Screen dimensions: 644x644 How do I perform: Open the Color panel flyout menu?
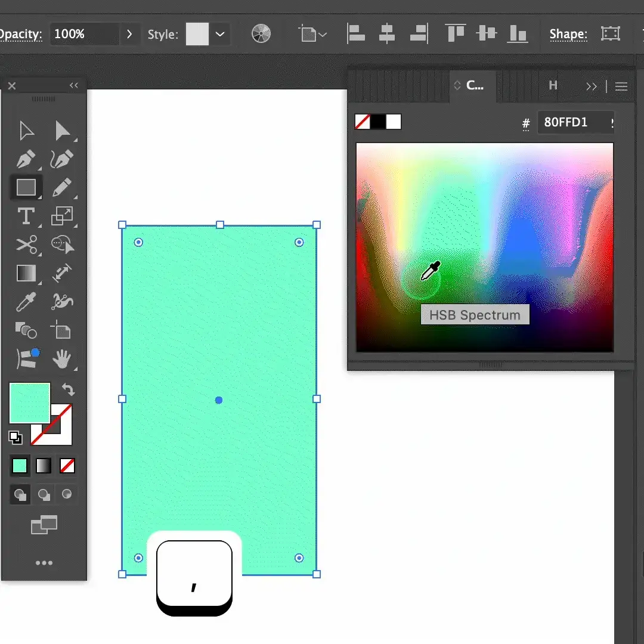(x=621, y=85)
